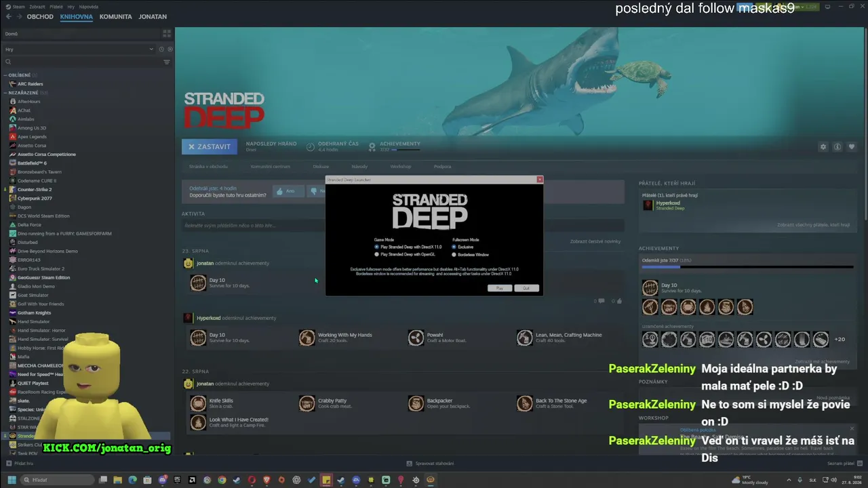Click the achievements trophy icon in header
Image resolution: width=868 pixels, height=488 pixels.
(372, 146)
